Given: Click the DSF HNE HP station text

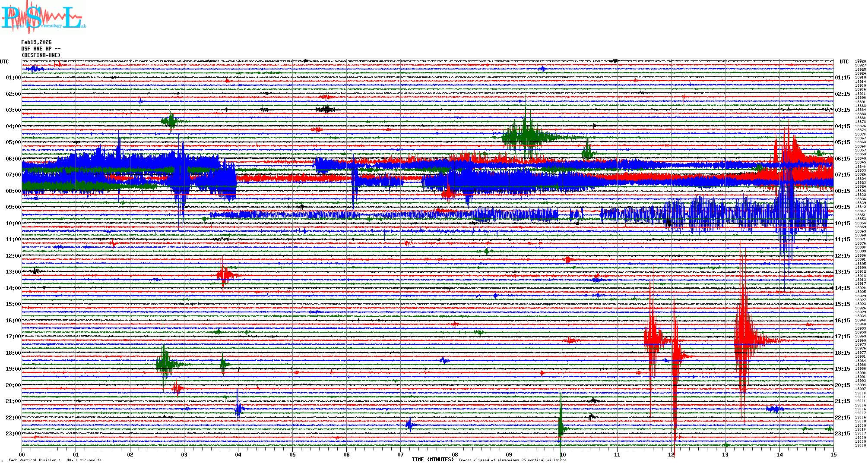Looking at the screenshot, I should (x=41, y=49).
